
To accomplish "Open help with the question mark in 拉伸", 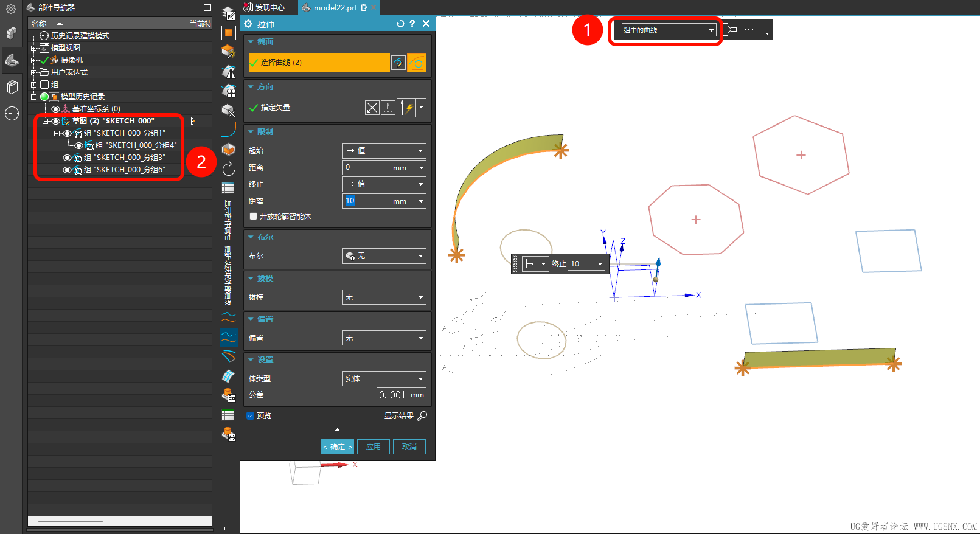I will click(x=412, y=24).
